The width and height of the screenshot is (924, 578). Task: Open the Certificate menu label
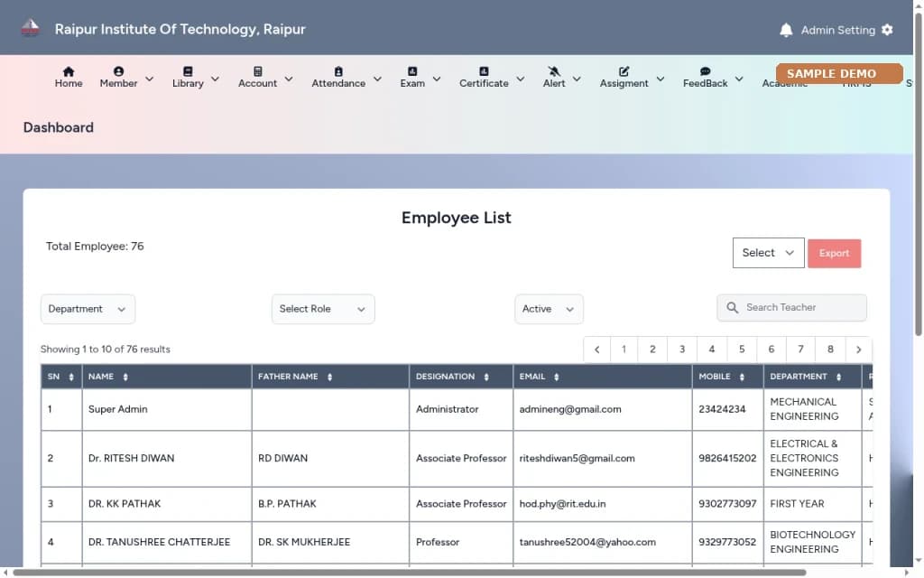tap(484, 84)
